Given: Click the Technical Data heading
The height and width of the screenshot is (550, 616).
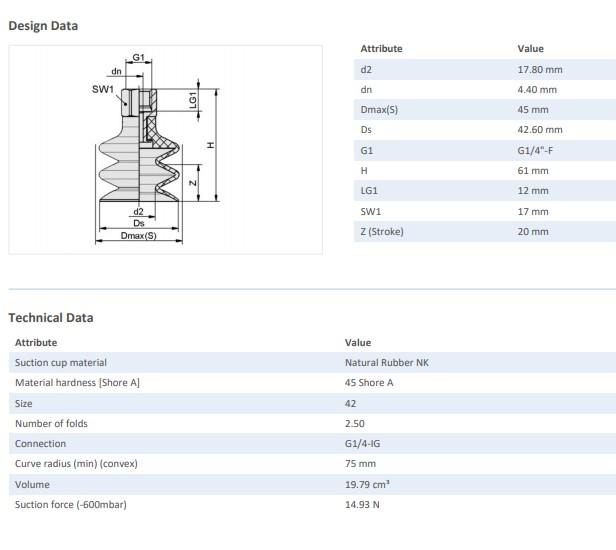Looking at the screenshot, I should pyautogui.click(x=51, y=318).
